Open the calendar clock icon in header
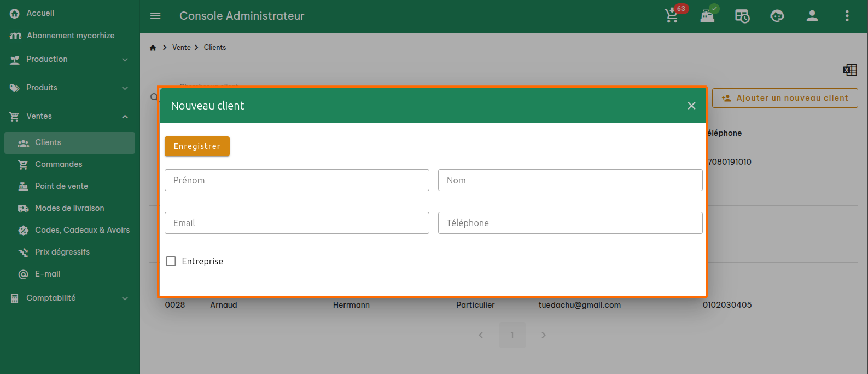 [742, 16]
